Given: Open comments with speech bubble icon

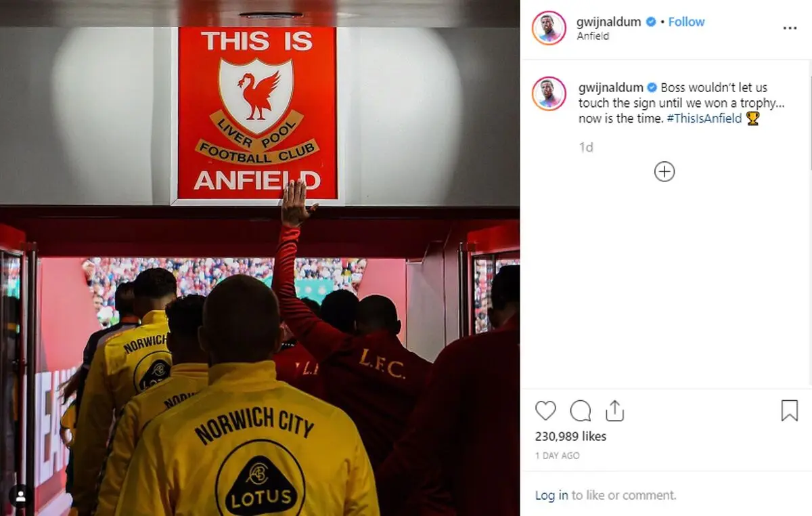Looking at the screenshot, I should [x=581, y=411].
